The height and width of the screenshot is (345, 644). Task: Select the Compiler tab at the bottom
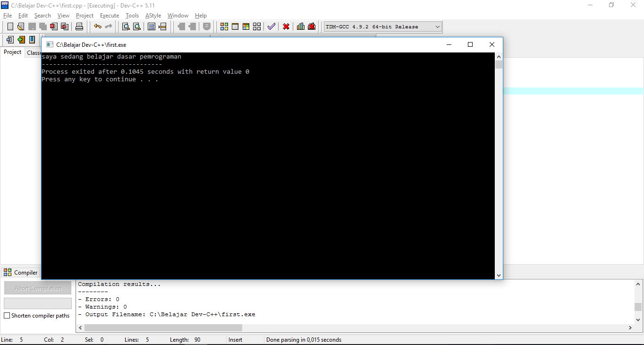click(21, 272)
